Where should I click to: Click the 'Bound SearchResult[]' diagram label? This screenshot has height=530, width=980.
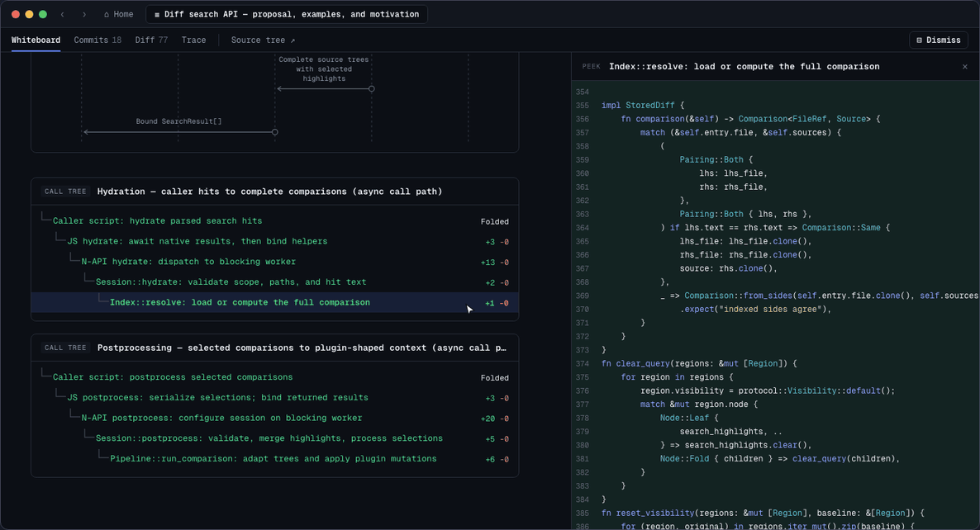pyautogui.click(x=178, y=121)
